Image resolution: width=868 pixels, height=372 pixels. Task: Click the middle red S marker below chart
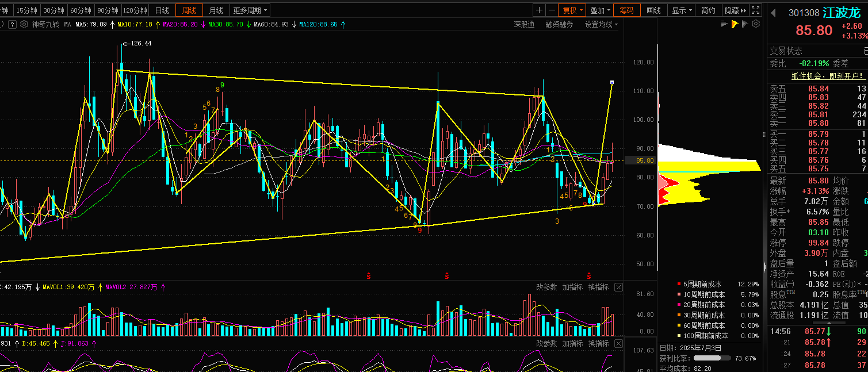pos(446,275)
